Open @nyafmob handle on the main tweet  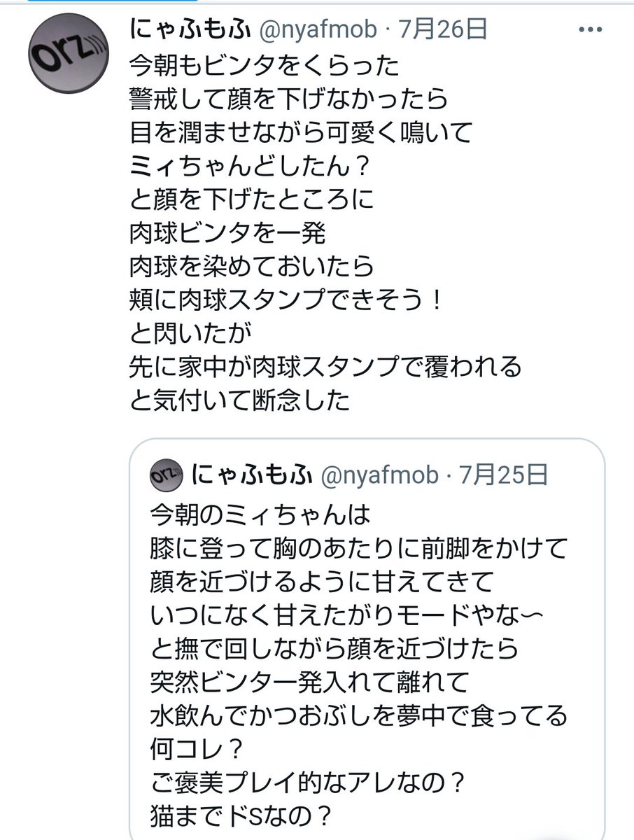[321, 31]
